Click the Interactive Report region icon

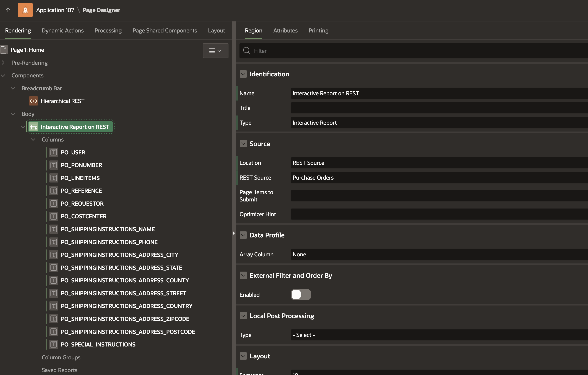33,127
